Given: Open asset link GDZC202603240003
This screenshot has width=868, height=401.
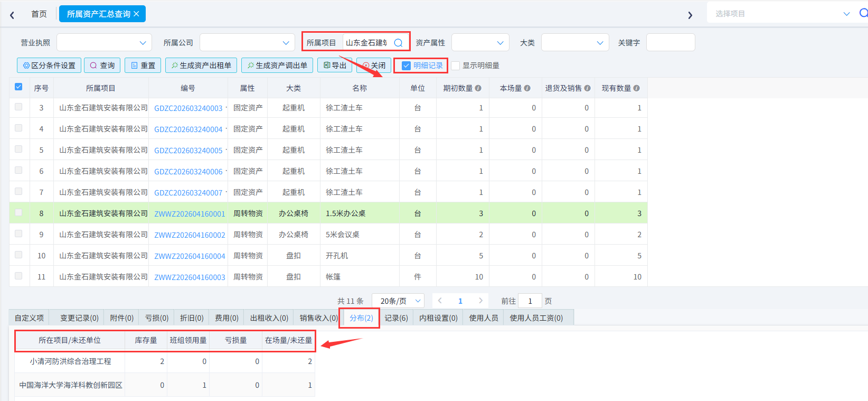Looking at the screenshot, I should (188, 108).
